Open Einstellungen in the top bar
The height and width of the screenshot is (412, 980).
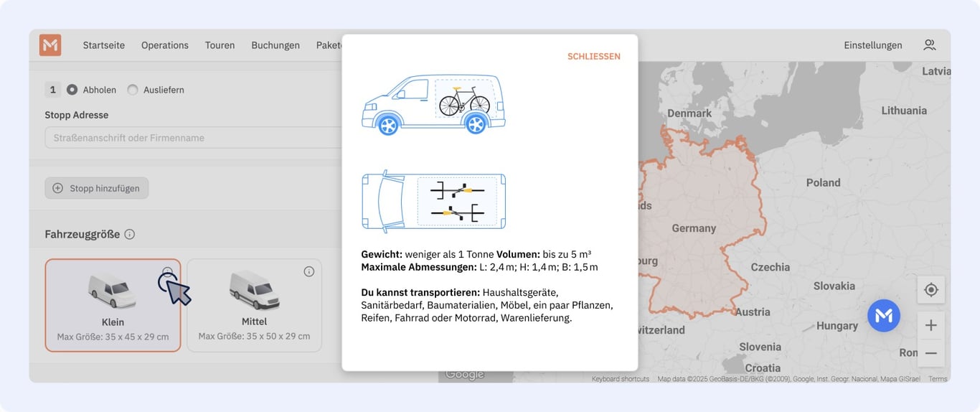coord(873,45)
